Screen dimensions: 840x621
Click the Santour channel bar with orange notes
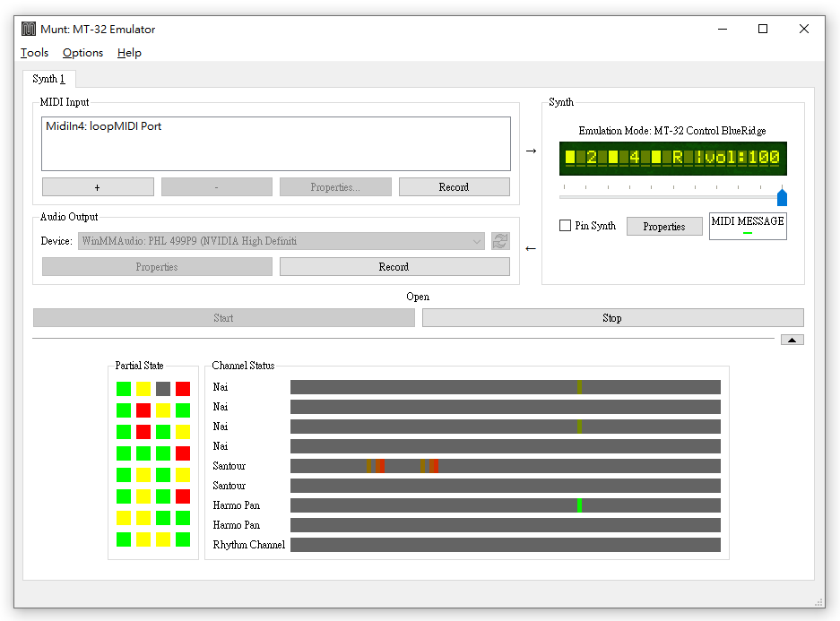point(506,466)
